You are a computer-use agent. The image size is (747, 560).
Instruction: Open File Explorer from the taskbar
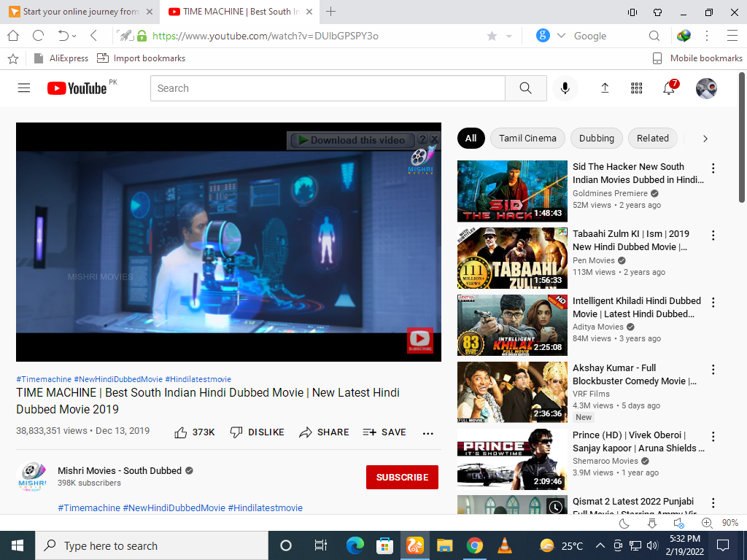click(444, 545)
